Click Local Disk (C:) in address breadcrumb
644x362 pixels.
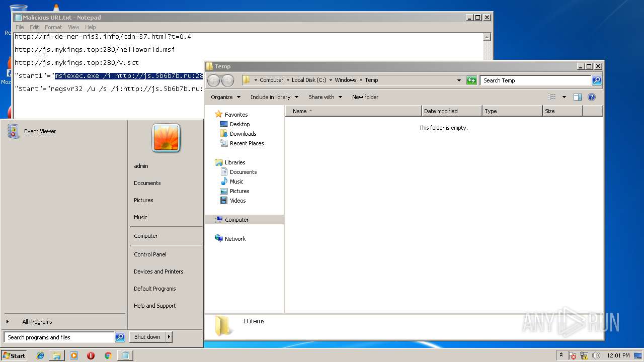pos(309,80)
